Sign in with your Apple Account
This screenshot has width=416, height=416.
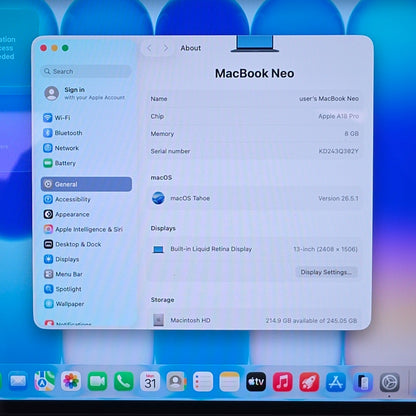point(86,93)
